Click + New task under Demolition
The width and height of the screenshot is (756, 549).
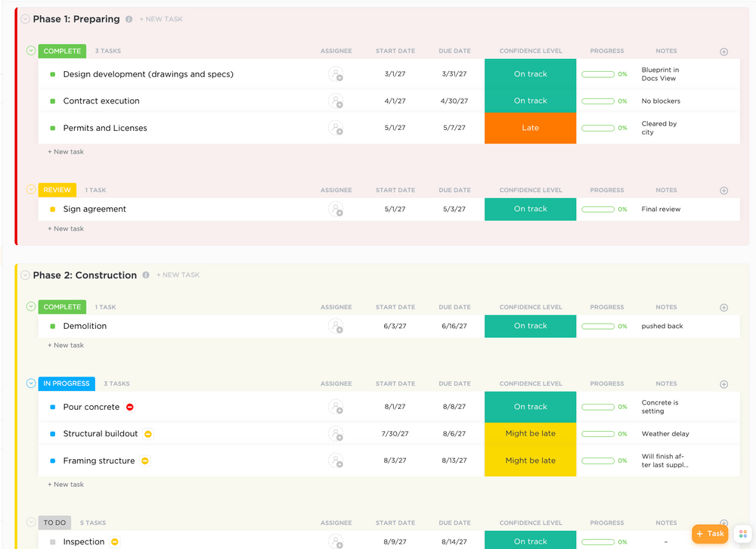[x=65, y=345]
